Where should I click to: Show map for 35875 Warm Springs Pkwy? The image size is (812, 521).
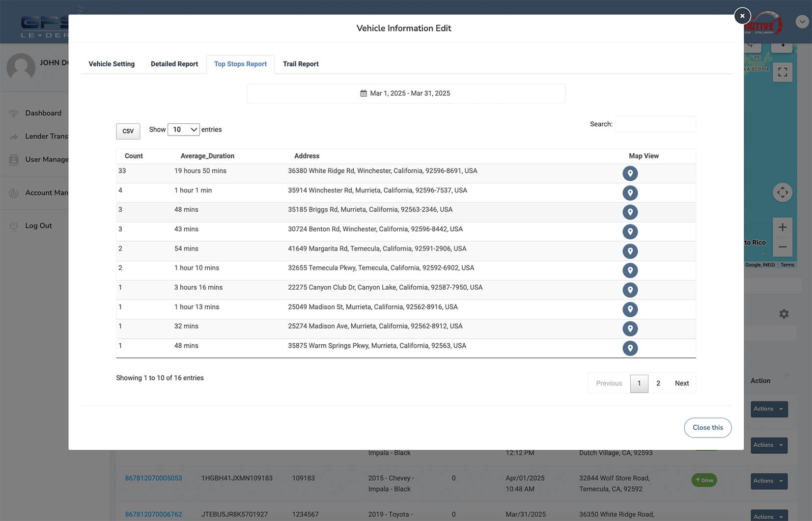(x=630, y=348)
